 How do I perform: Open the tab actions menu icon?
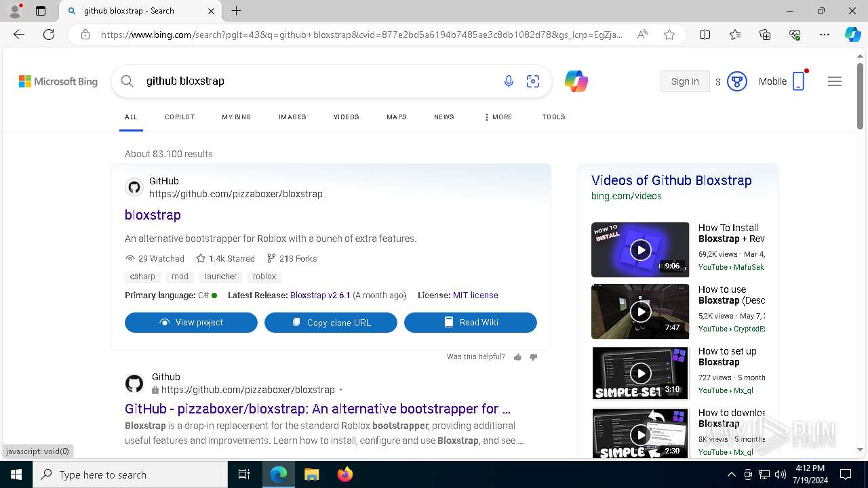pyautogui.click(x=41, y=11)
